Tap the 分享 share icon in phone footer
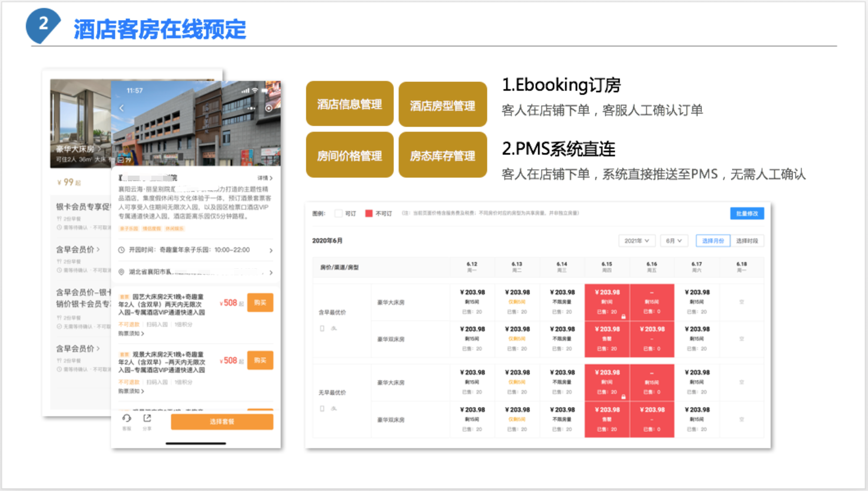This screenshot has height=492, width=868. click(x=147, y=418)
